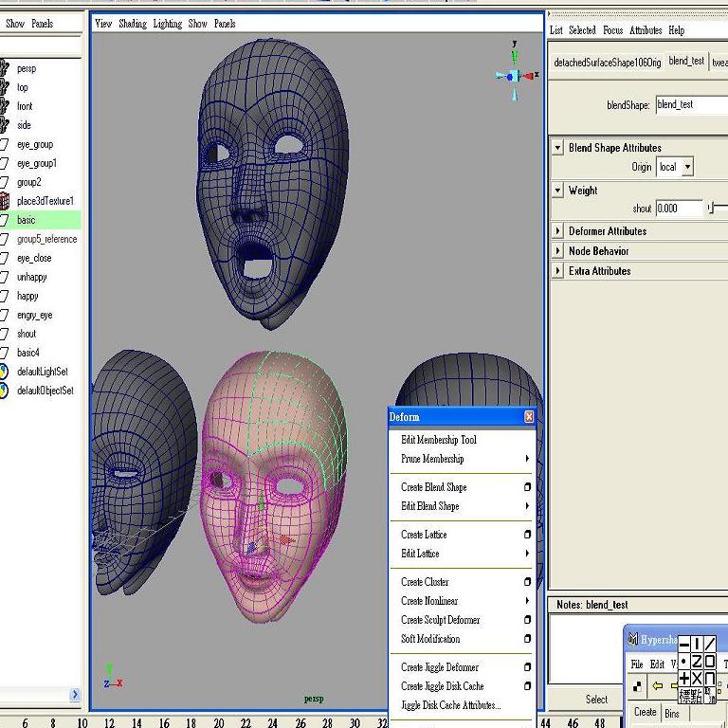Viewport: 728px width, 728px height.
Task: Click the defaultObjectSet set icon
Action: point(4,391)
